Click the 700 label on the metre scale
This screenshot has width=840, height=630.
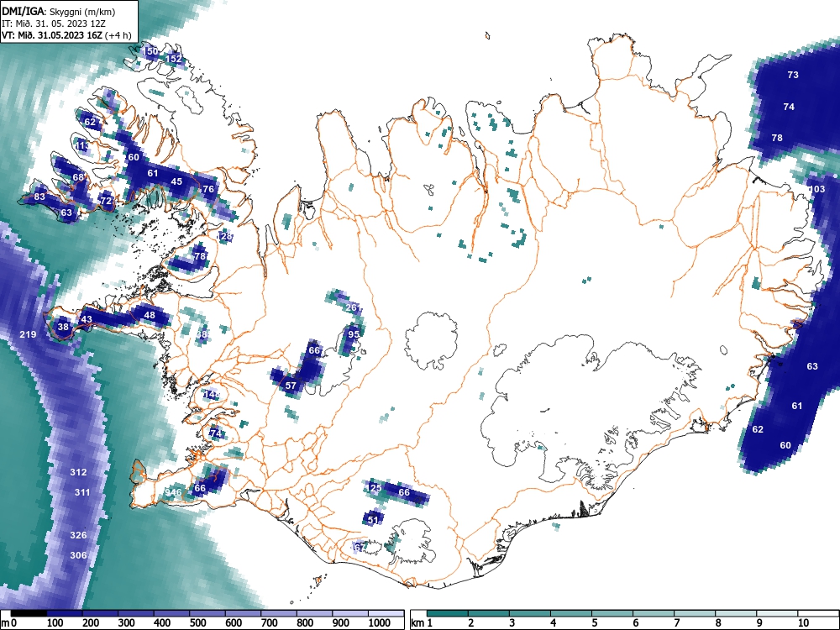[x=269, y=622]
